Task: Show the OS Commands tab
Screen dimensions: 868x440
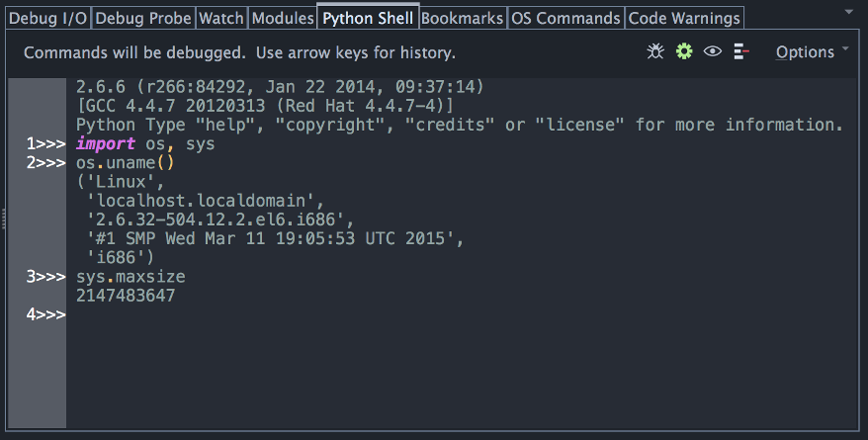Action: pos(566,18)
